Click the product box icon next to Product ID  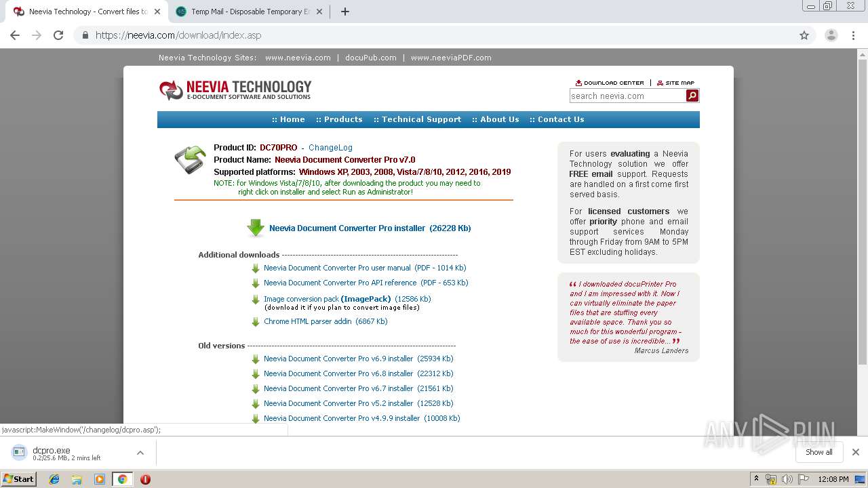[x=190, y=160]
